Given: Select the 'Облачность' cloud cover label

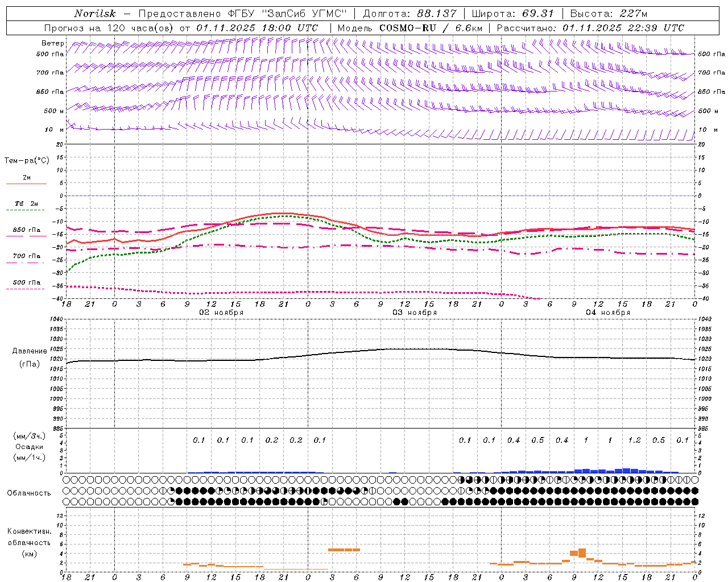Looking at the screenshot, I should 29,493.
